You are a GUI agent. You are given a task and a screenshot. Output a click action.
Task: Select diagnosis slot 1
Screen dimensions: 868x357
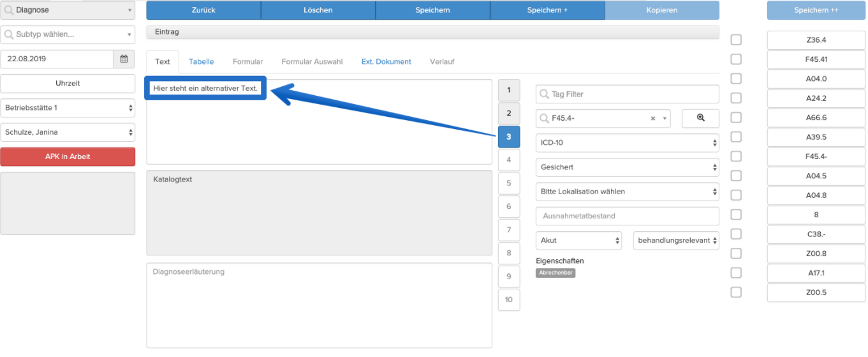(x=509, y=90)
